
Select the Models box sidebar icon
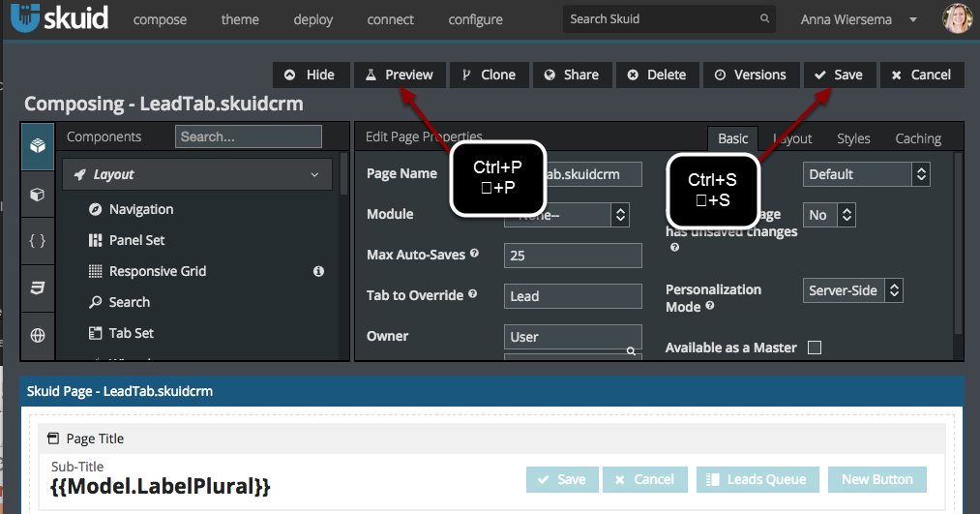38,195
